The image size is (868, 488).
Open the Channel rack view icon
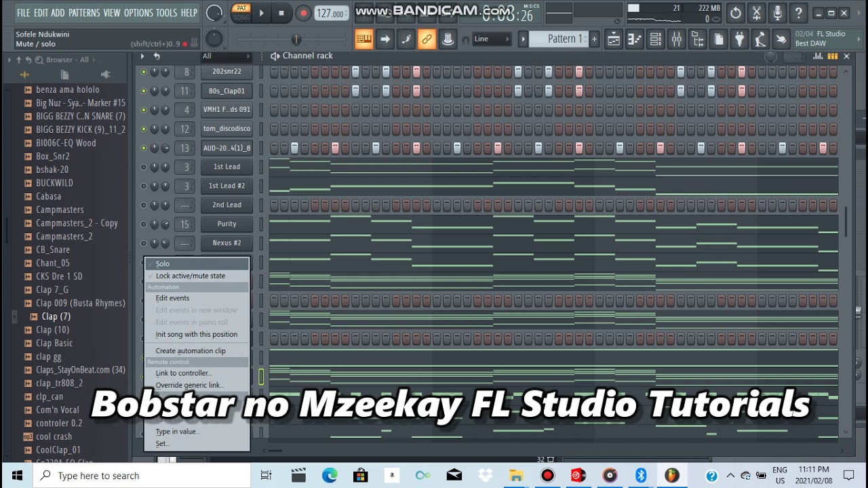click(x=656, y=39)
